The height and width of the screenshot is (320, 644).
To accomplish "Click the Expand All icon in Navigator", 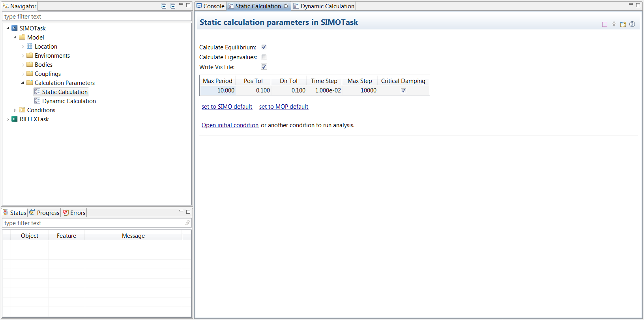I will coord(172,6).
